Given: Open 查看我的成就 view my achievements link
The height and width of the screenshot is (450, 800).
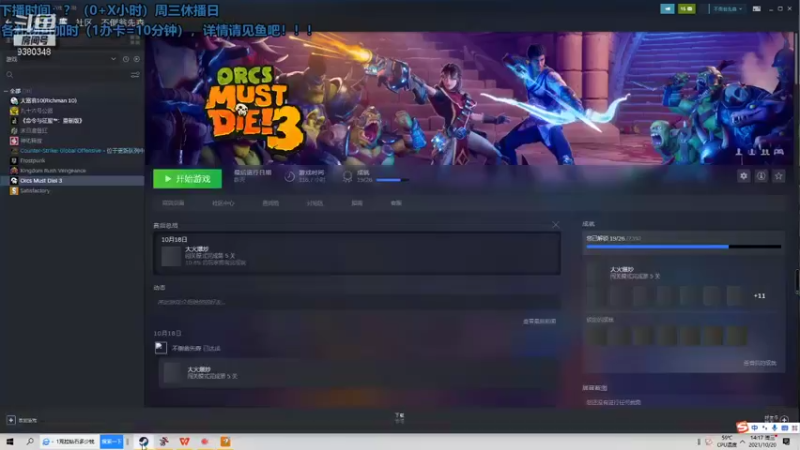Looking at the screenshot, I should point(760,363).
